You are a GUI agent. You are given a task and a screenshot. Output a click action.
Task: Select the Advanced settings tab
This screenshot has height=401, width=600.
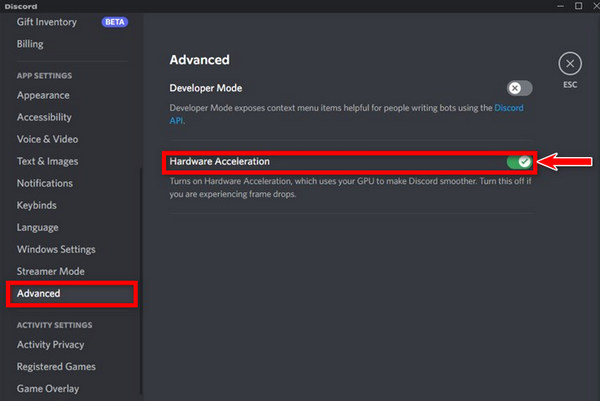(39, 294)
